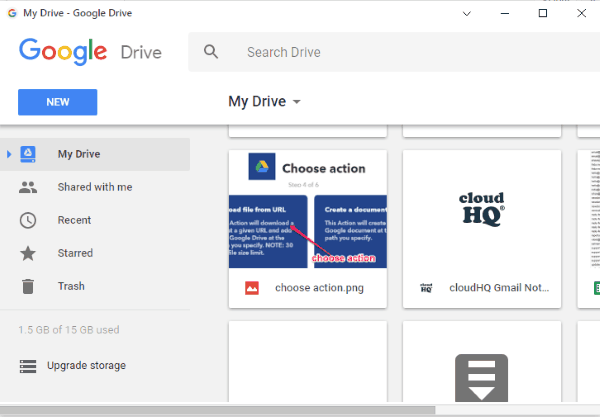Click the Shared with me people icon

(29, 187)
